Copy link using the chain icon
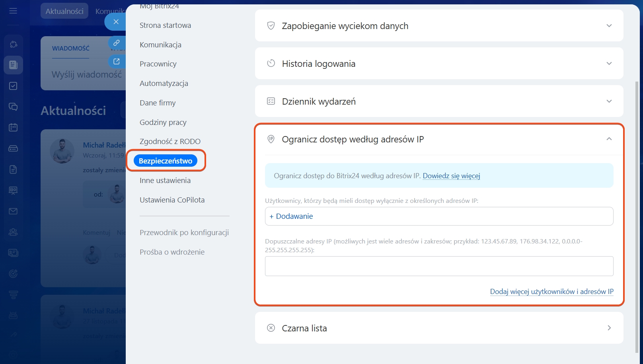 click(116, 43)
